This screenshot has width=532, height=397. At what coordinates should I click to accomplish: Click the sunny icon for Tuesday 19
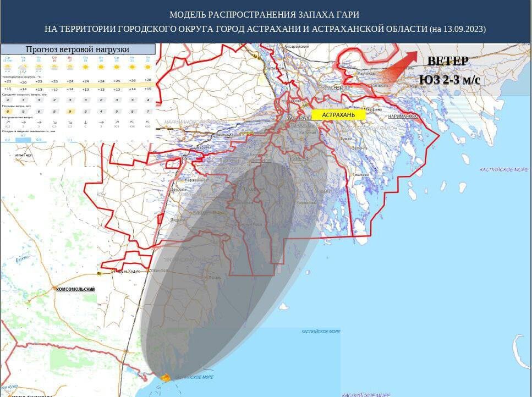pos(101,67)
